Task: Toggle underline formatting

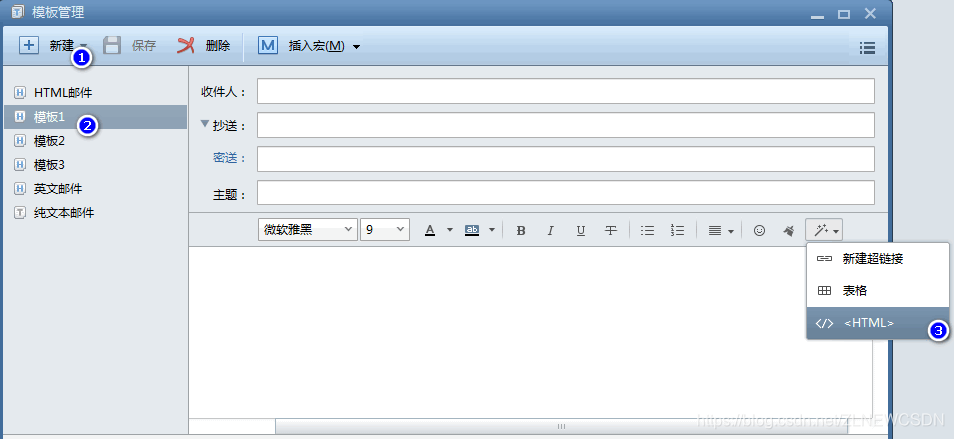Action: (x=581, y=230)
